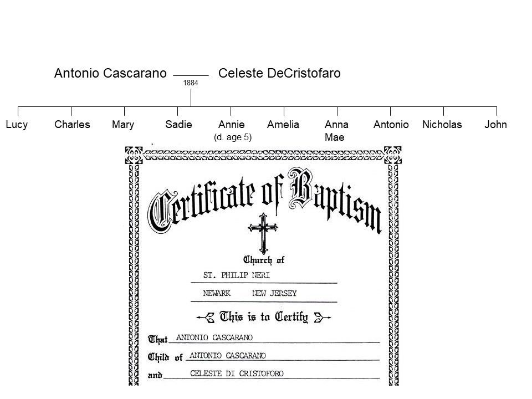Select child name Anna Mae
The height and width of the screenshot is (399, 532).
click(336, 131)
